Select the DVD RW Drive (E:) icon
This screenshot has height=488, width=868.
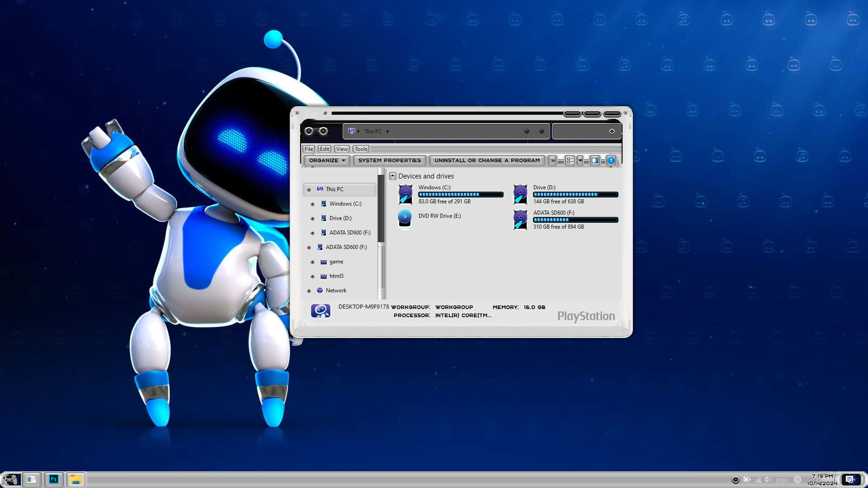(405, 218)
